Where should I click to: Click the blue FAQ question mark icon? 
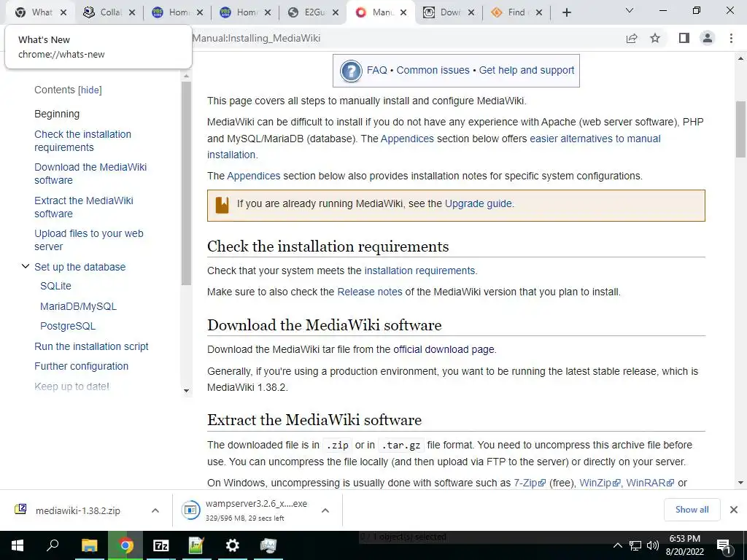[351, 71]
